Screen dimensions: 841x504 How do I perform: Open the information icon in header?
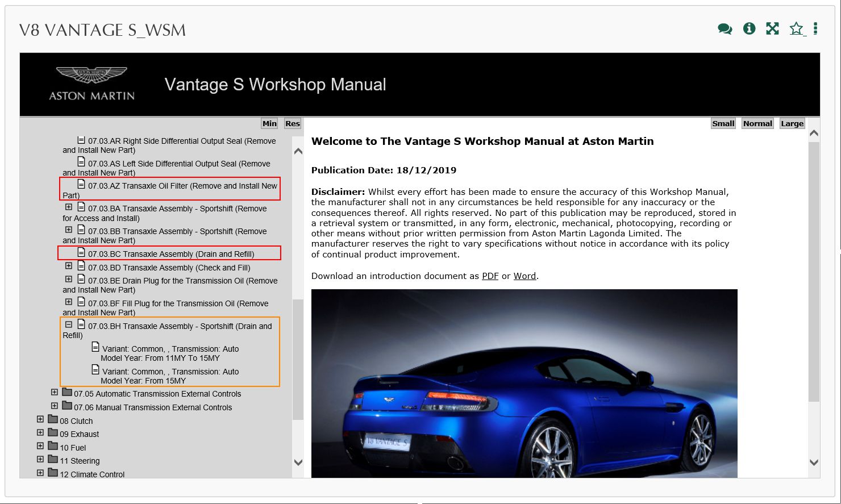pos(749,28)
